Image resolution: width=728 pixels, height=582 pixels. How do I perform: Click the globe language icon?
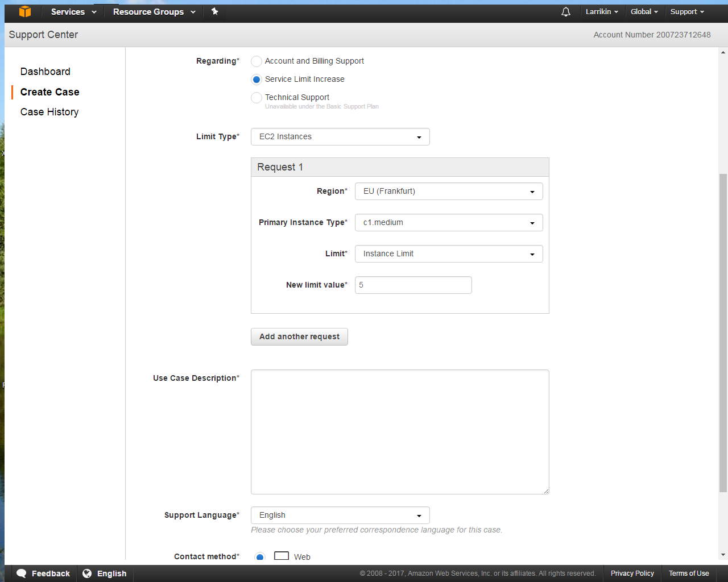pos(87,573)
